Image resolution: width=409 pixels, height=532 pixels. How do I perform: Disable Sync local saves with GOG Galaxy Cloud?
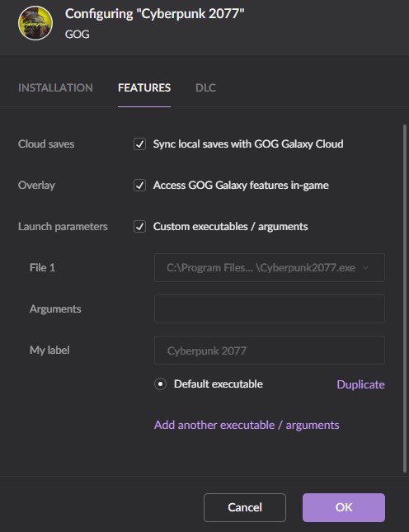tap(139, 144)
